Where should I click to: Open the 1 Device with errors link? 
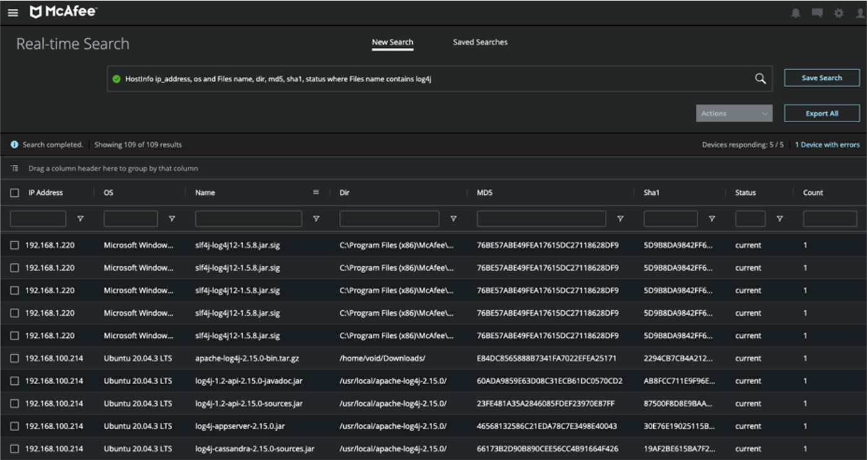click(827, 145)
